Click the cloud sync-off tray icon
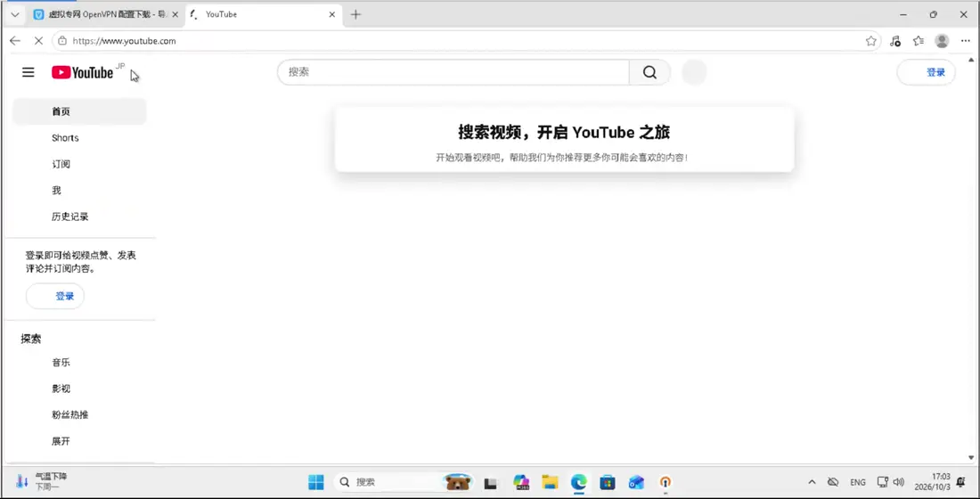This screenshot has height=499, width=980. tap(832, 482)
